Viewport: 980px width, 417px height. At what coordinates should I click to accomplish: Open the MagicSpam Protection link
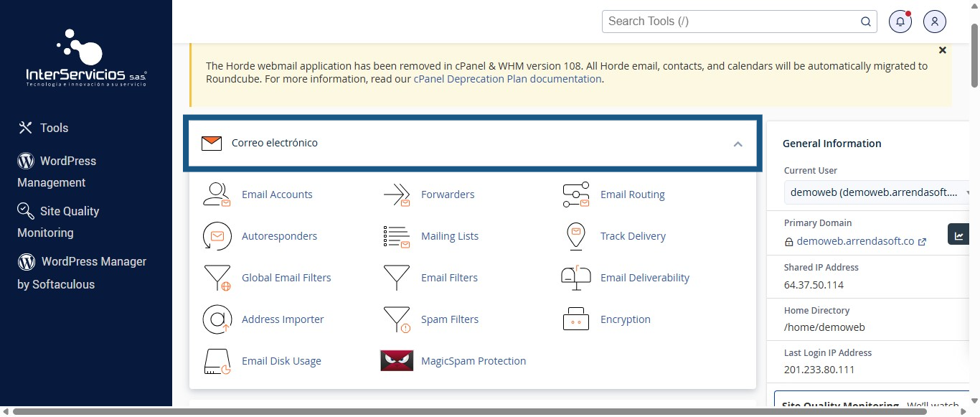pos(473,361)
